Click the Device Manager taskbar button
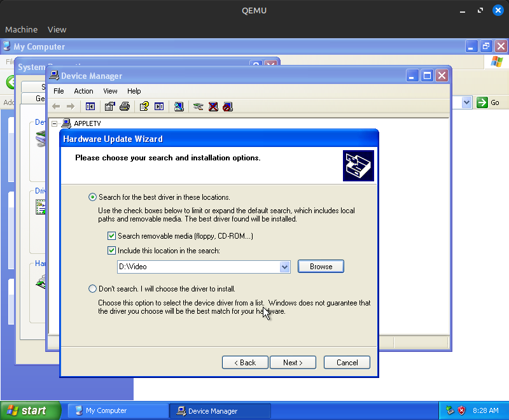The height and width of the screenshot is (420, 509). click(x=220, y=411)
